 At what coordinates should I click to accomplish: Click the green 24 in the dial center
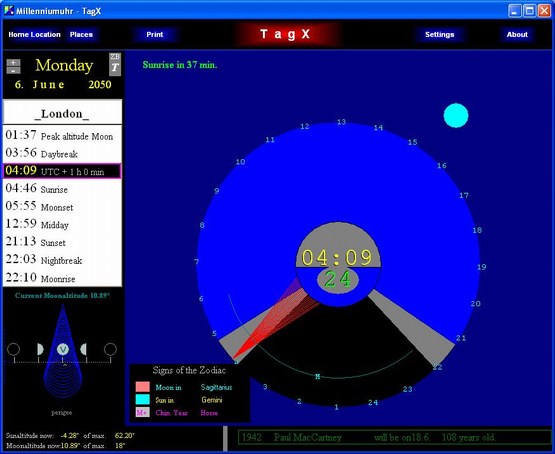click(338, 279)
